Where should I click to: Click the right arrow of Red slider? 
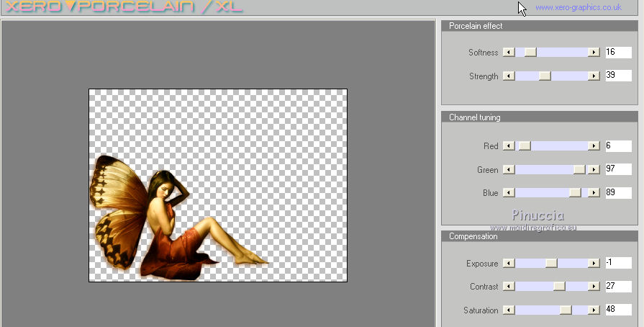(x=594, y=146)
